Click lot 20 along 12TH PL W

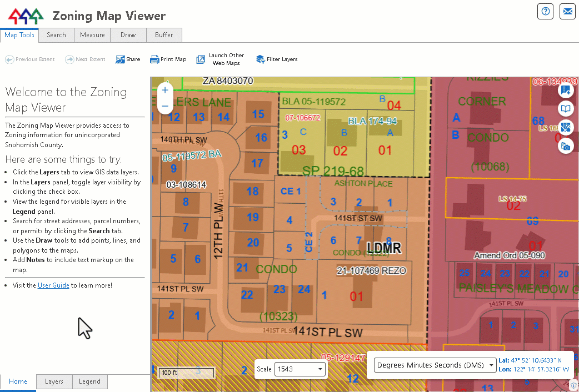pyautogui.click(x=253, y=243)
